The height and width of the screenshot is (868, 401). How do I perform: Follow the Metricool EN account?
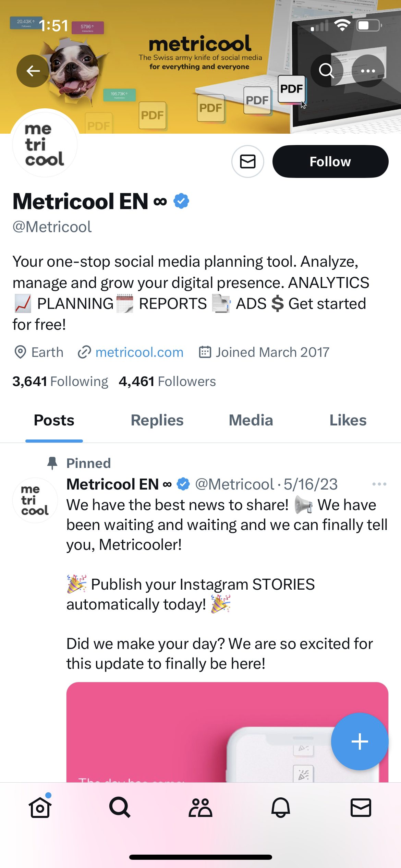330,161
